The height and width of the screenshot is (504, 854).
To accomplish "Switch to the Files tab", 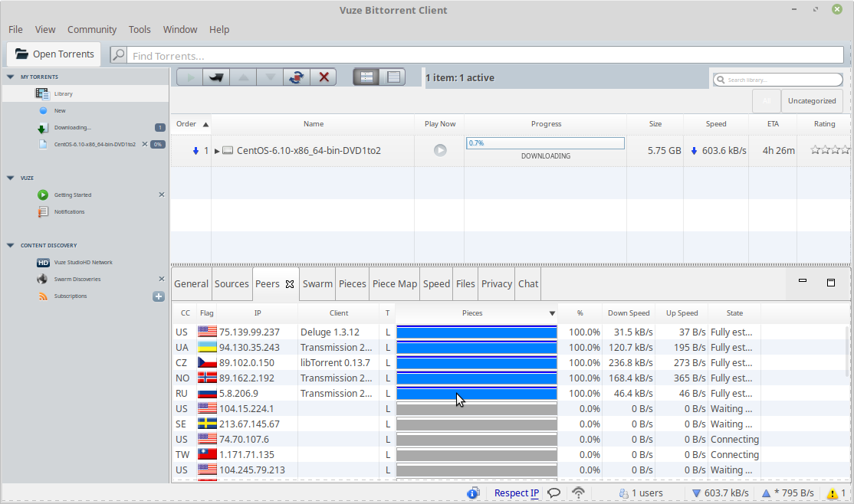I will [x=465, y=283].
